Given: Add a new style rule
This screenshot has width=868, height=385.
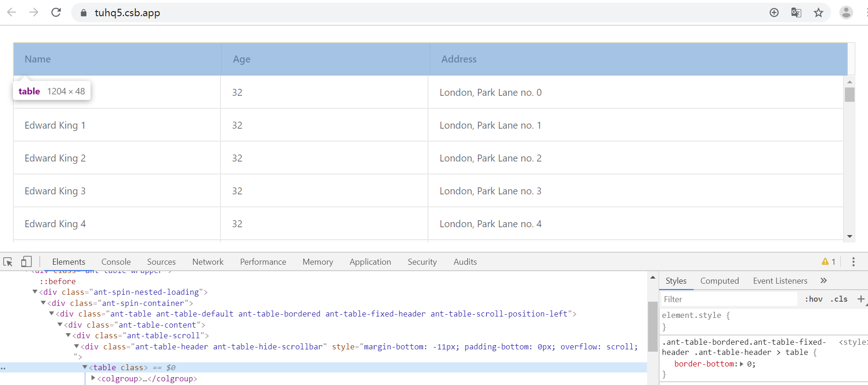Looking at the screenshot, I should click(861, 299).
